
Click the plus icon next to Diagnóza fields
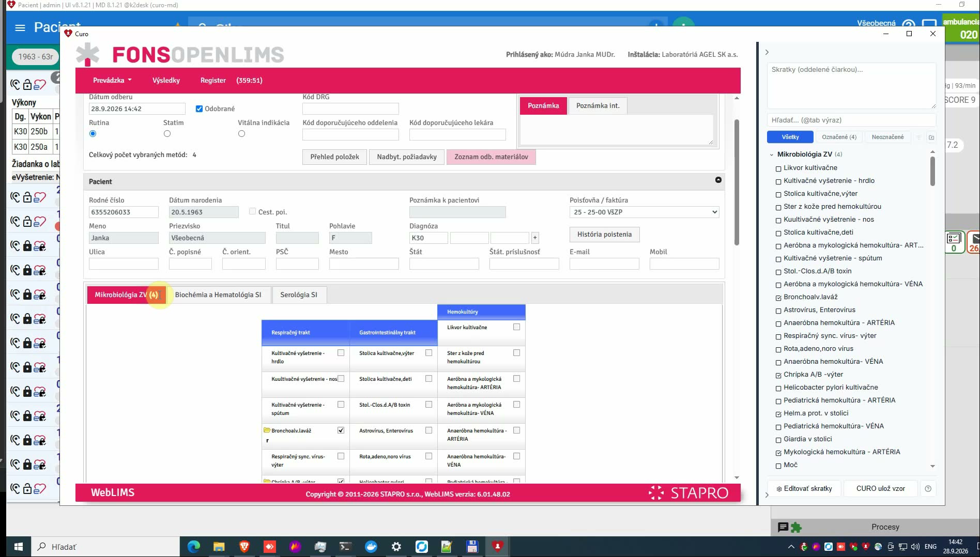(535, 238)
